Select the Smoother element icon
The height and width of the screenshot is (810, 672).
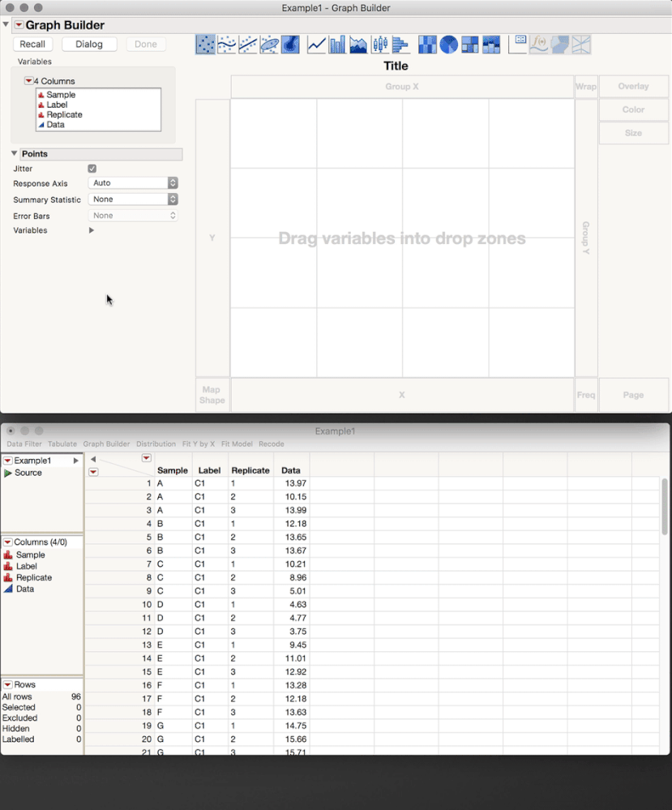pos(227,45)
